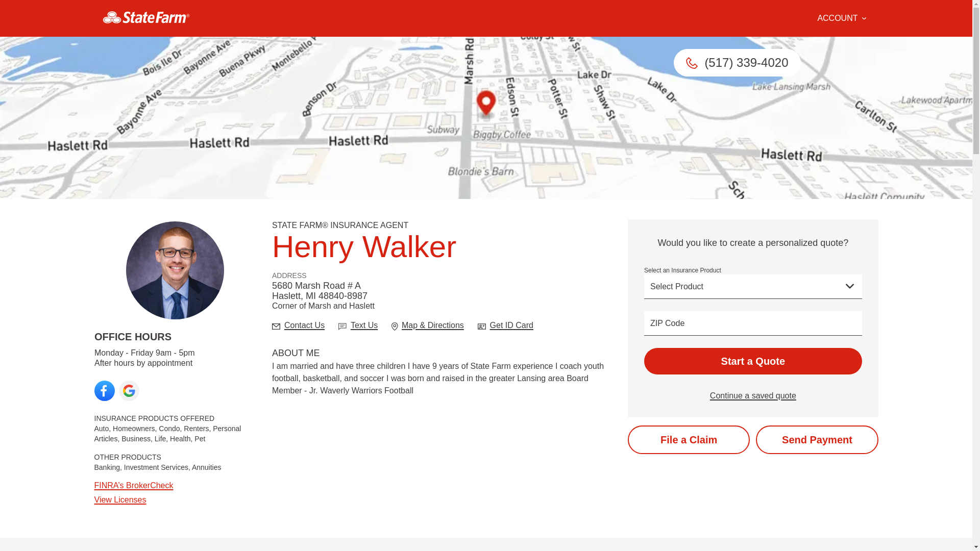Open the Google reviews icon

pos(129,391)
